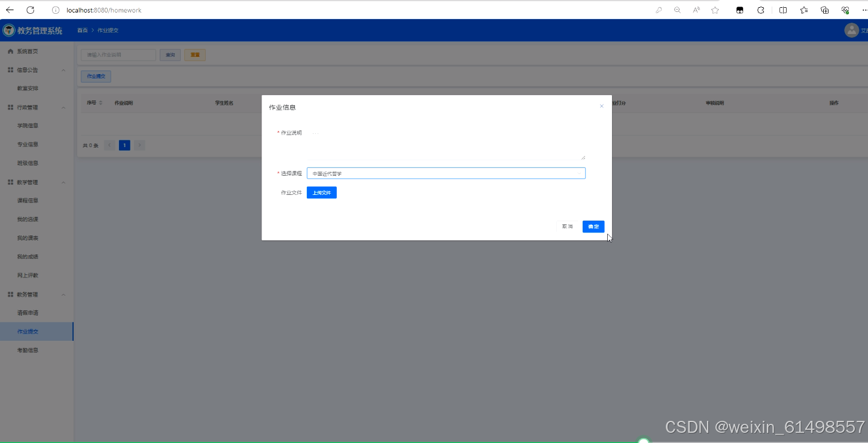
Task: Select page 1 in pagination
Action: coord(124,145)
